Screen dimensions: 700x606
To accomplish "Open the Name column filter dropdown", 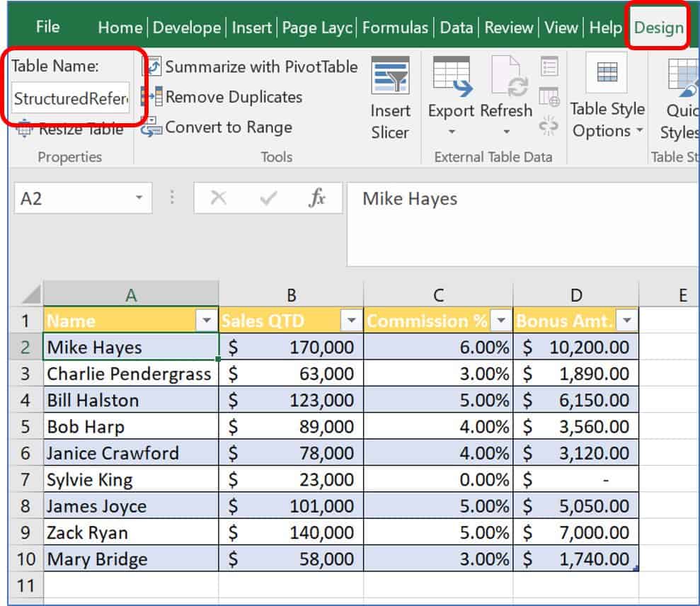I will tap(207, 321).
